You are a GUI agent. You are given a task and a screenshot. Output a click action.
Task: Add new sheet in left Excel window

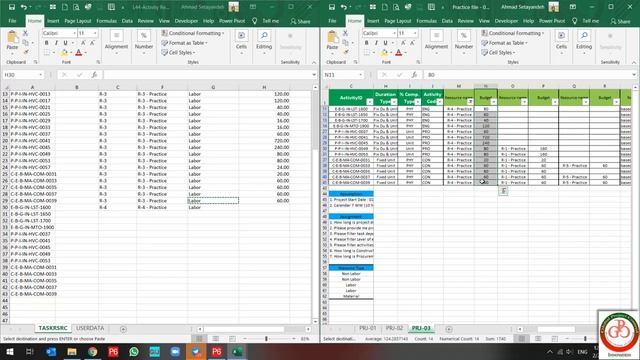(123, 329)
